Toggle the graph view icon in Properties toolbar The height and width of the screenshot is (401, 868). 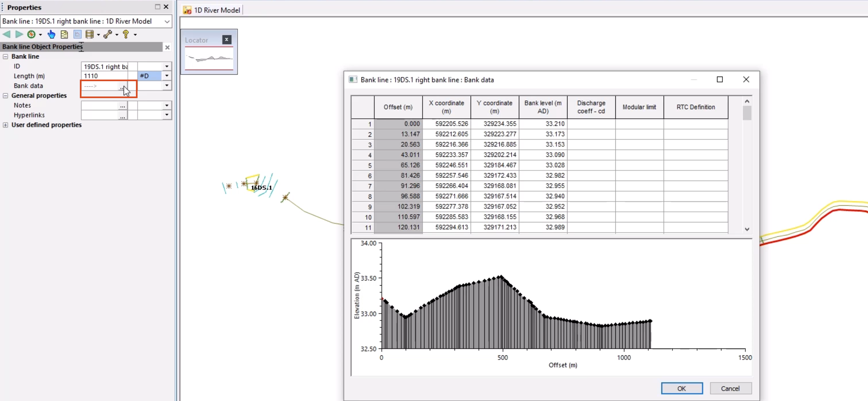pyautogui.click(x=77, y=34)
